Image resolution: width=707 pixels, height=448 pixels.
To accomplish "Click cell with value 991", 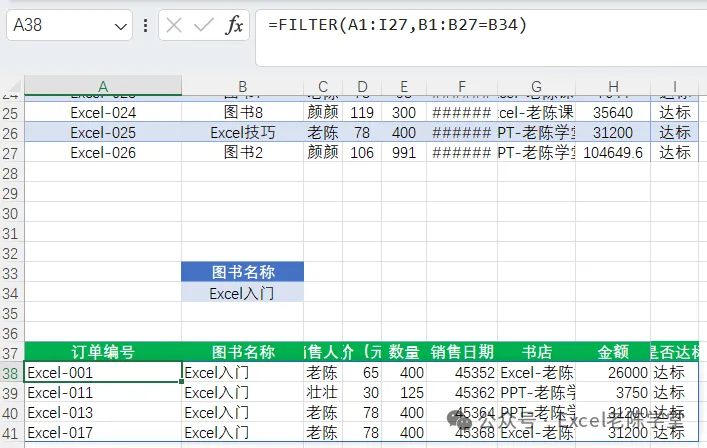I will tap(404, 152).
